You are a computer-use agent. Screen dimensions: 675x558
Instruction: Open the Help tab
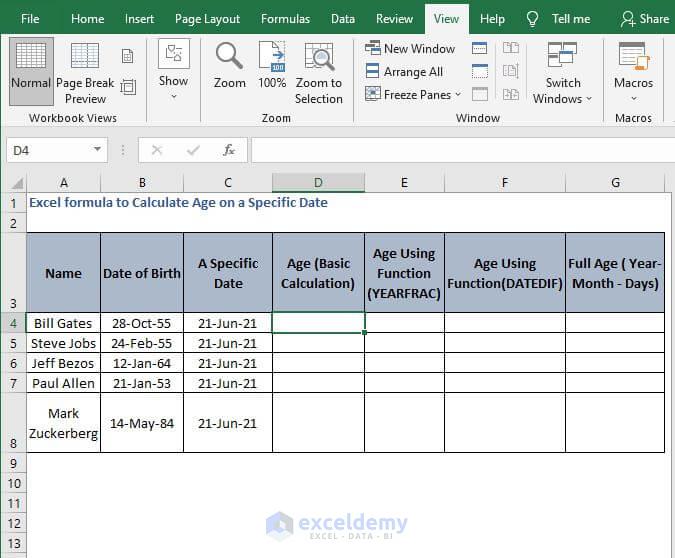(x=492, y=19)
